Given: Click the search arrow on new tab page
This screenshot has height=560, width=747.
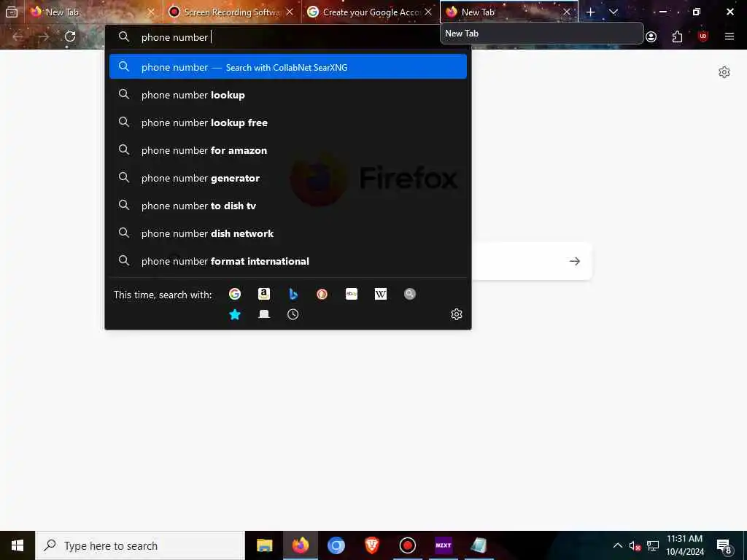Looking at the screenshot, I should tap(575, 261).
